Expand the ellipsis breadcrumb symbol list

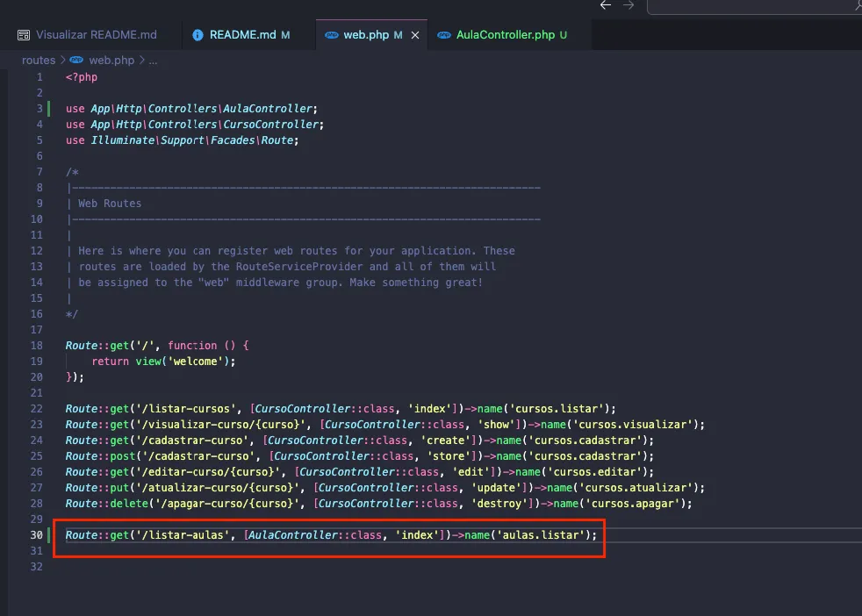pyautogui.click(x=153, y=61)
